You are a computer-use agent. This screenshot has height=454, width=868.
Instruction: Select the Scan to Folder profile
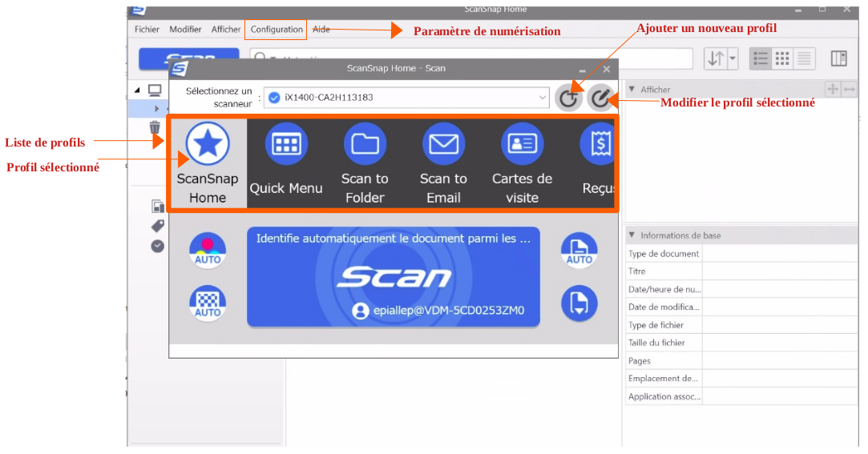(x=364, y=163)
